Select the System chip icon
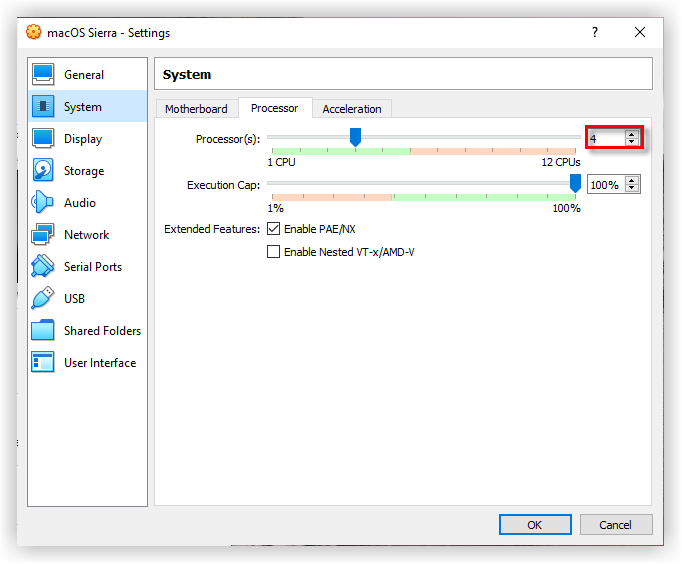 pyautogui.click(x=43, y=107)
